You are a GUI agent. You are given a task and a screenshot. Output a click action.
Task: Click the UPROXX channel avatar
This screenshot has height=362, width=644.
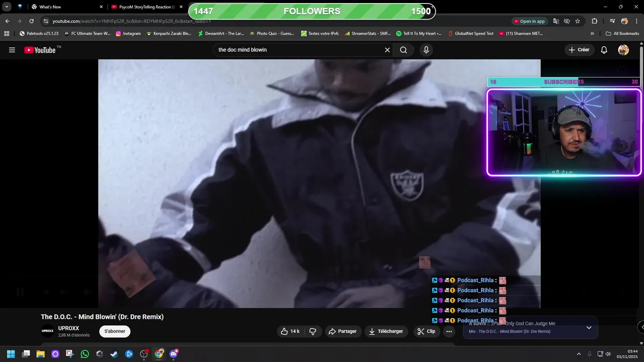point(47,331)
